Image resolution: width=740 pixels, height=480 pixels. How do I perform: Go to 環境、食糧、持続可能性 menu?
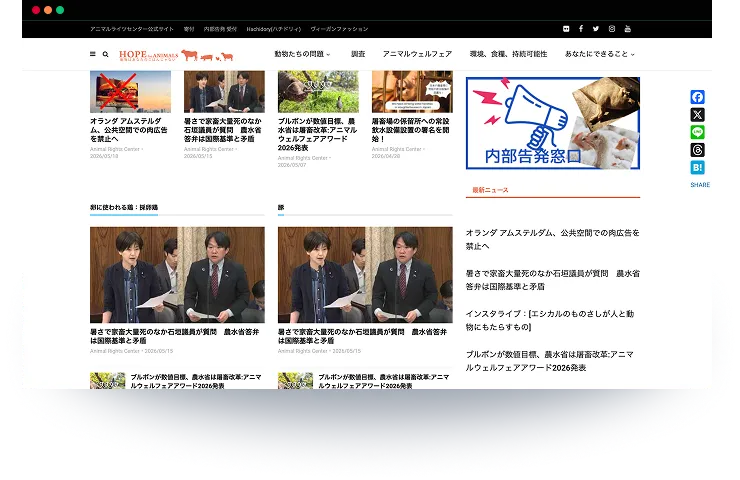click(508, 54)
